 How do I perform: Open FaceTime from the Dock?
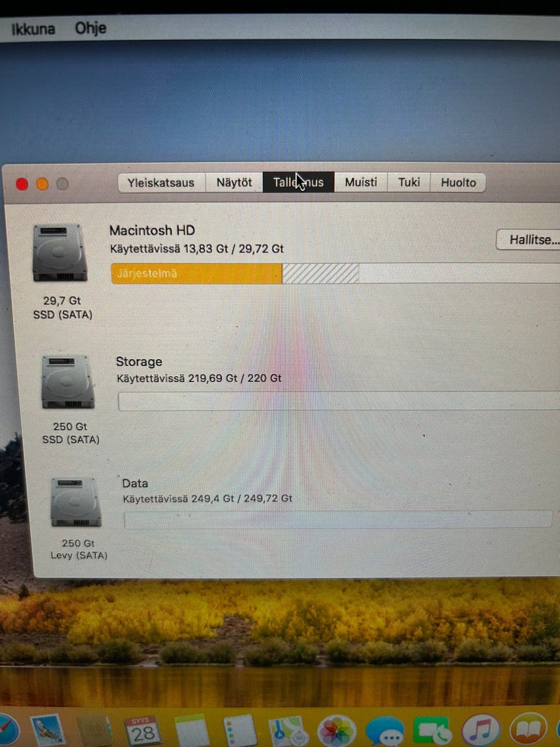click(x=432, y=731)
